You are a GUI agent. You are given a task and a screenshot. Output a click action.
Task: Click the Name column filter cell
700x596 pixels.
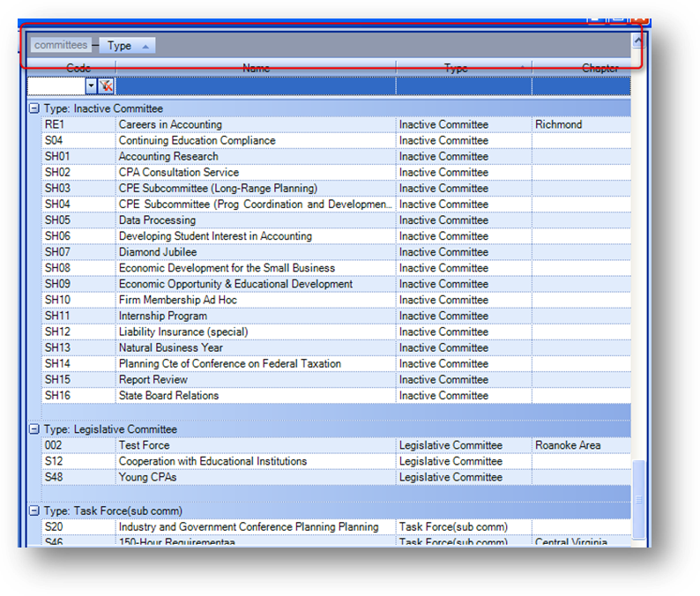(x=256, y=86)
